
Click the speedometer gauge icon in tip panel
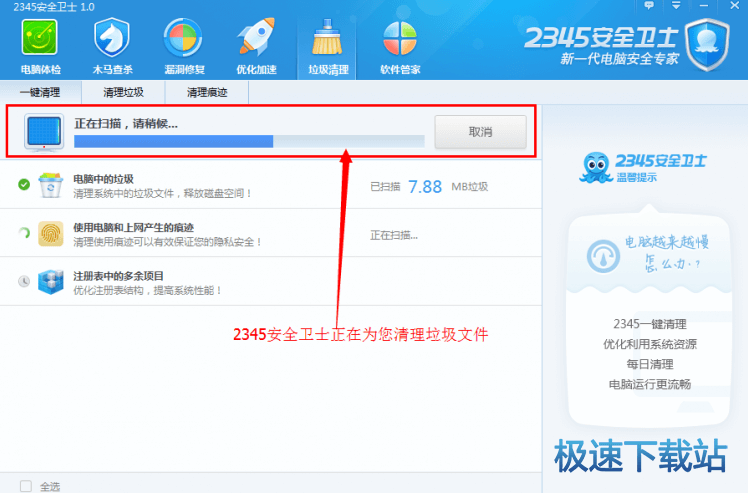[603, 256]
